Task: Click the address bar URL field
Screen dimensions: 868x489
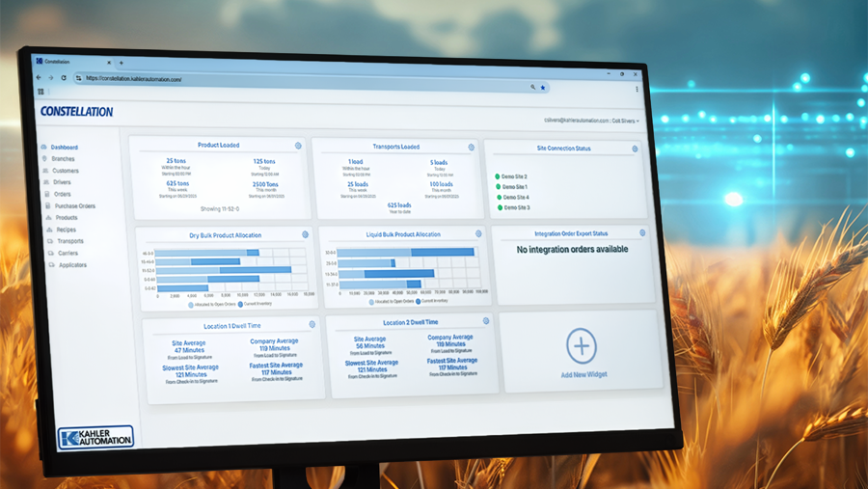Action: click(x=312, y=83)
